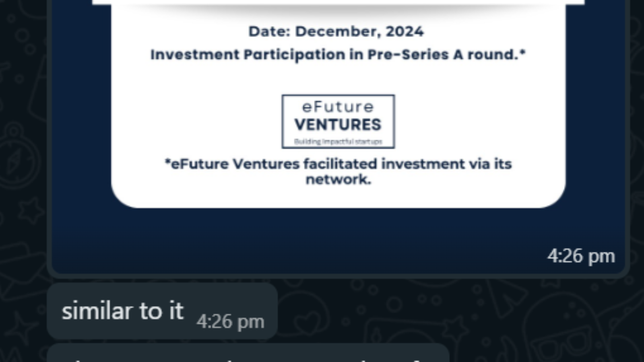
Task: Click the word 'eFuture' inside the logo
Action: 338,107
